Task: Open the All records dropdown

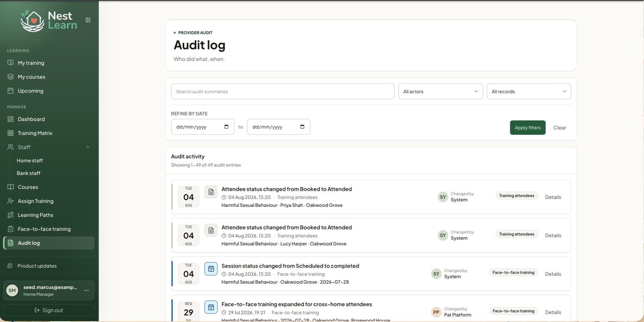Action: [x=529, y=91]
